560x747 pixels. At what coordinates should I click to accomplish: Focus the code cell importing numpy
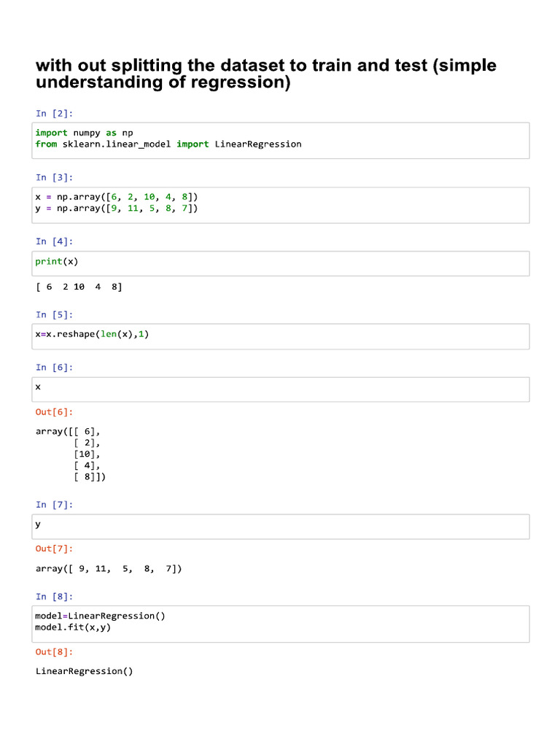click(x=281, y=139)
